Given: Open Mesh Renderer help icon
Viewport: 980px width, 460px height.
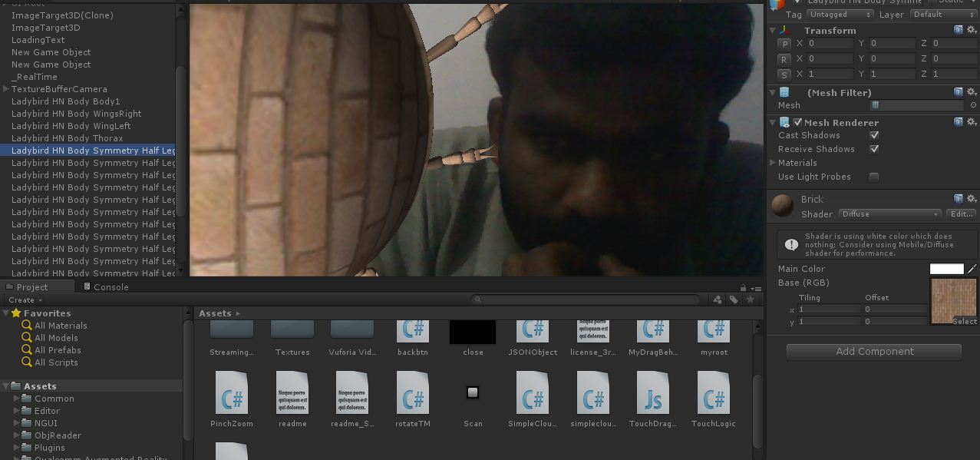Looking at the screenshot, I should coord(959,122).
